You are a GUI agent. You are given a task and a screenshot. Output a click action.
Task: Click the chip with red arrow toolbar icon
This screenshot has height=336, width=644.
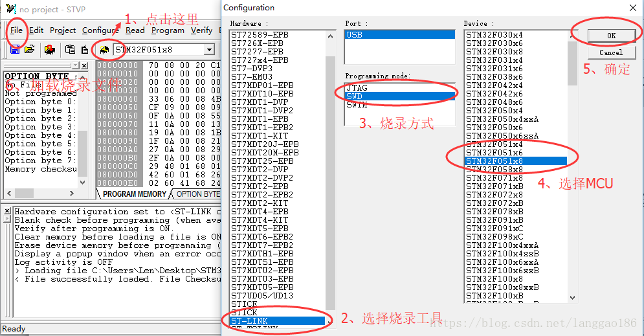50,50
